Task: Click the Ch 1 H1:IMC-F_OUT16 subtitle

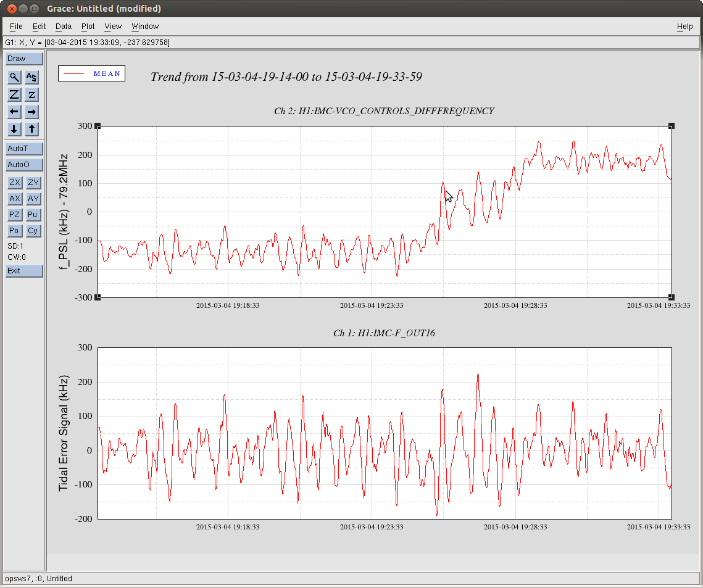Action: click(385, 333)
